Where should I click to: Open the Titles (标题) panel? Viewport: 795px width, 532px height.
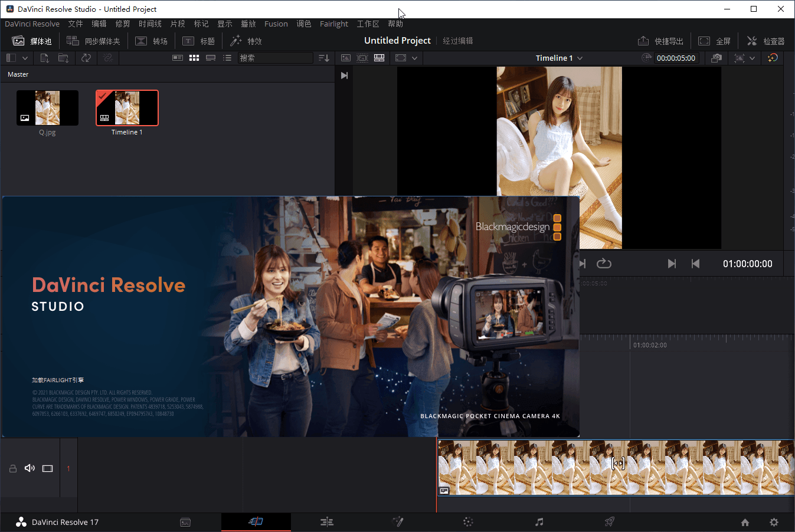[x=198, y=41]
